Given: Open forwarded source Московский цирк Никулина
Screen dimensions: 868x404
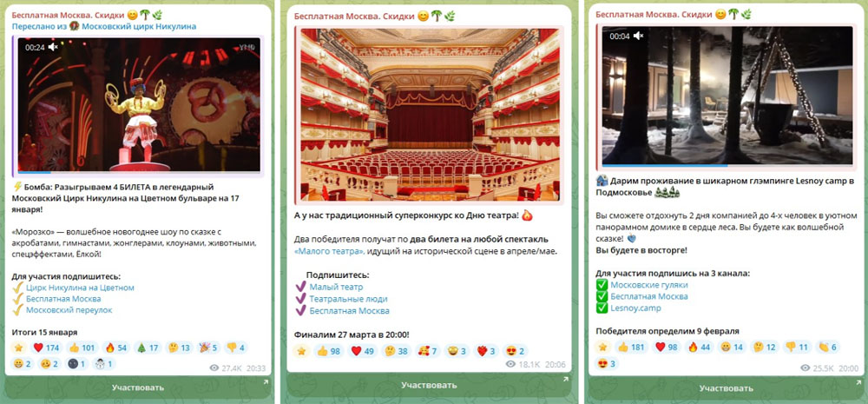Looking at the screenshot, I should (139, 26).
